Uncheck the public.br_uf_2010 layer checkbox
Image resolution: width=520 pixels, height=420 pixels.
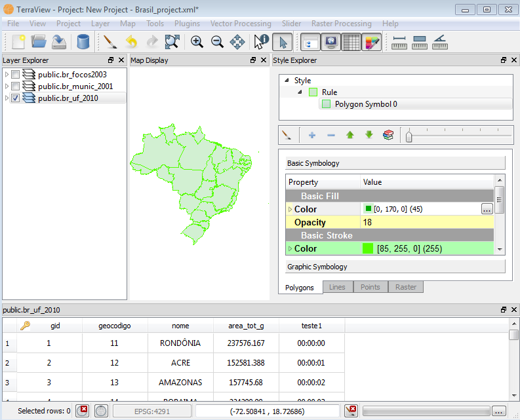pyautogui.click(x=16, y=98)
